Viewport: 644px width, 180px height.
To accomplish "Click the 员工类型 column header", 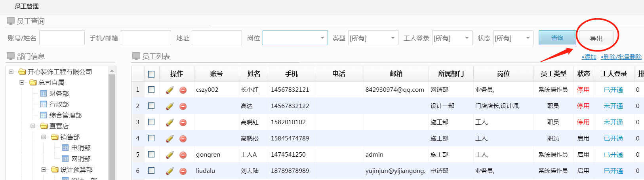I will point(553,74).
